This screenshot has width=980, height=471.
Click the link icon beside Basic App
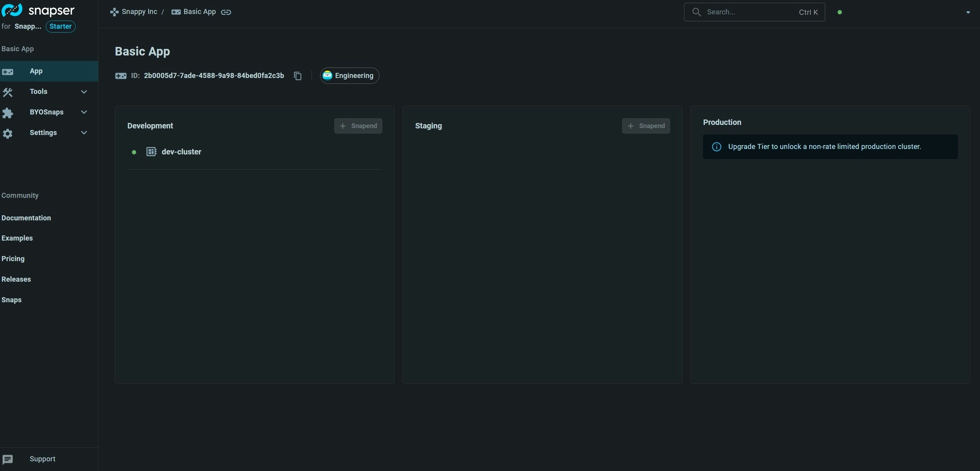pos(226,12)
